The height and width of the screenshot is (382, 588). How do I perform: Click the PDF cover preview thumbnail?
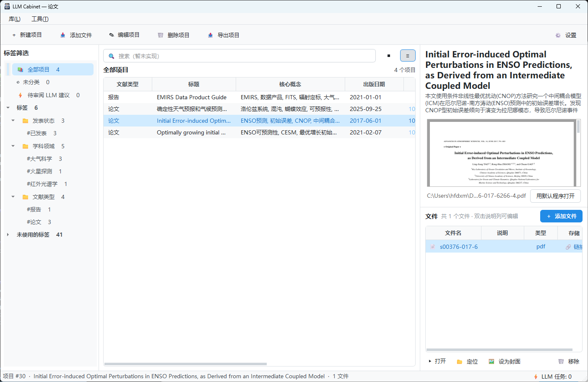501,153
